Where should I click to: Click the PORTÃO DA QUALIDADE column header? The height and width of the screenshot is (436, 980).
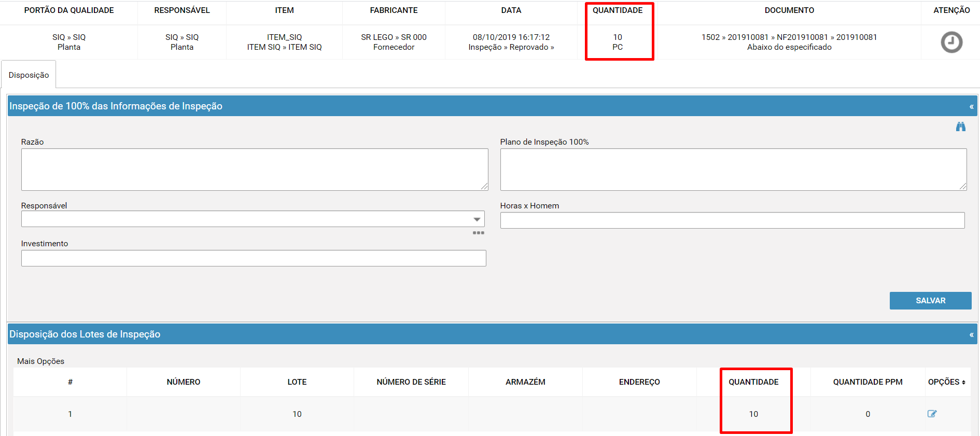coord(69,10)
